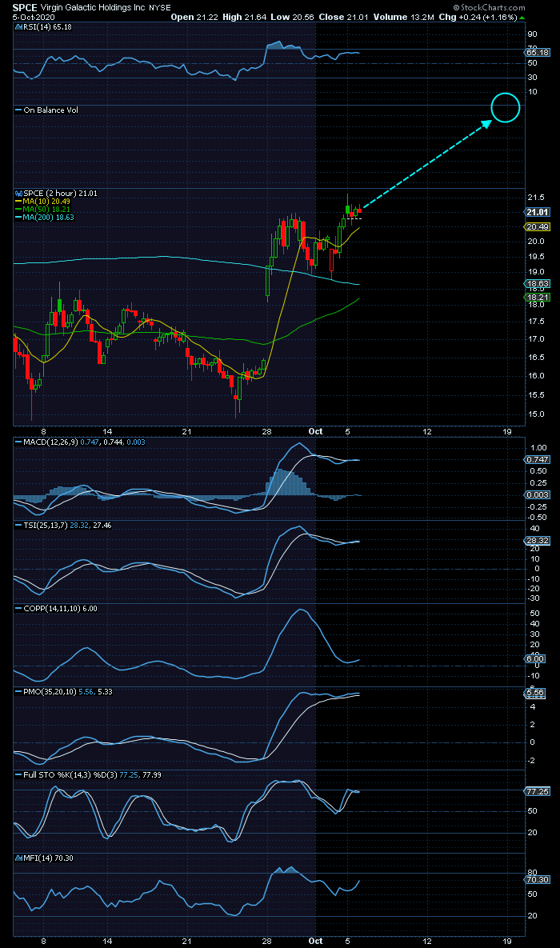
Task: Click the 19.5 price axis label
Action: click(537, 256)
